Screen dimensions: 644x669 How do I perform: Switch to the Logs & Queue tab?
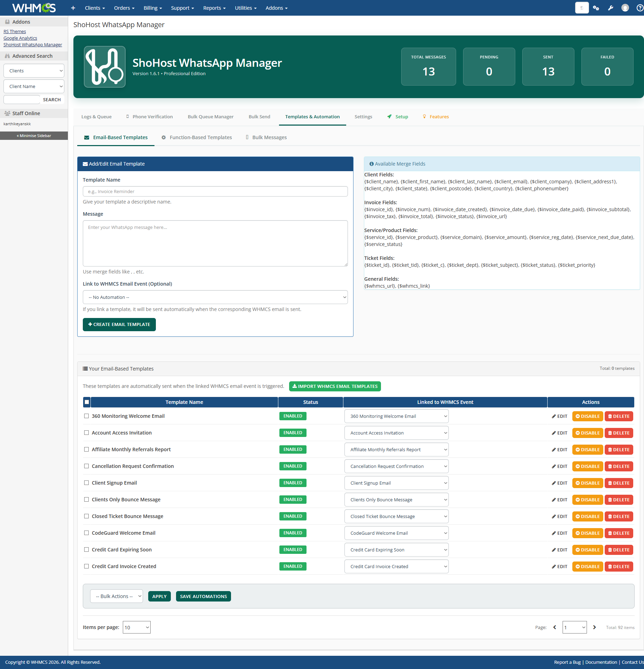pos(96,117)
